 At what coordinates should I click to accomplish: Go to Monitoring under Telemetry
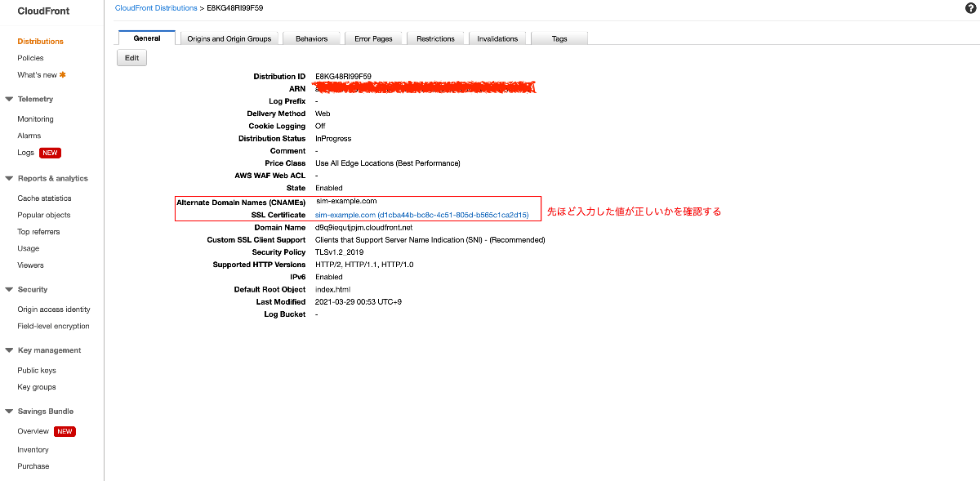35,119
